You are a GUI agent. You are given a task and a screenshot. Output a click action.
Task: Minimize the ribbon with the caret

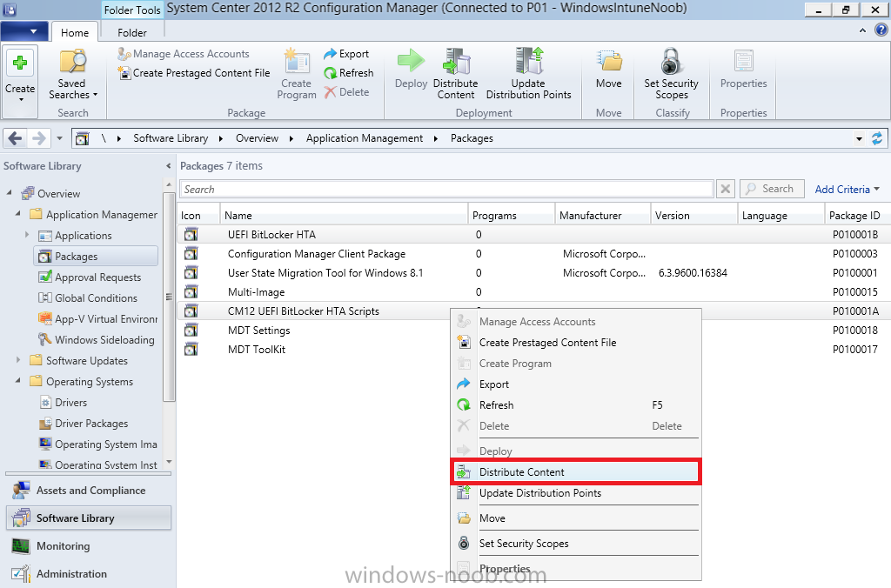(862, 30)
